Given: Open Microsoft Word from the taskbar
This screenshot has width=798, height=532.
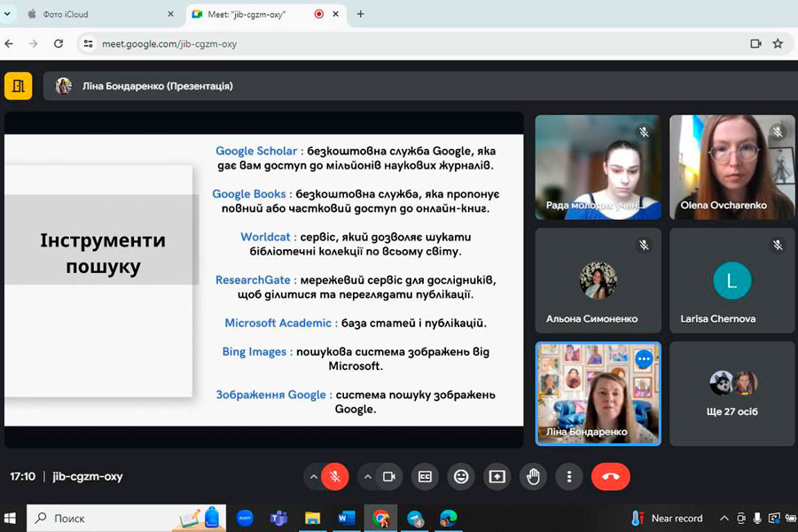Looking at the screenshot, I should (346, 518).
